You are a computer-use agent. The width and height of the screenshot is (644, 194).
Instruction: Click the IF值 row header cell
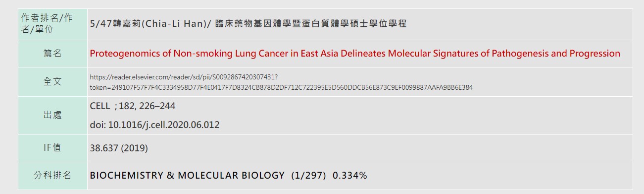(x=52, y=148)
